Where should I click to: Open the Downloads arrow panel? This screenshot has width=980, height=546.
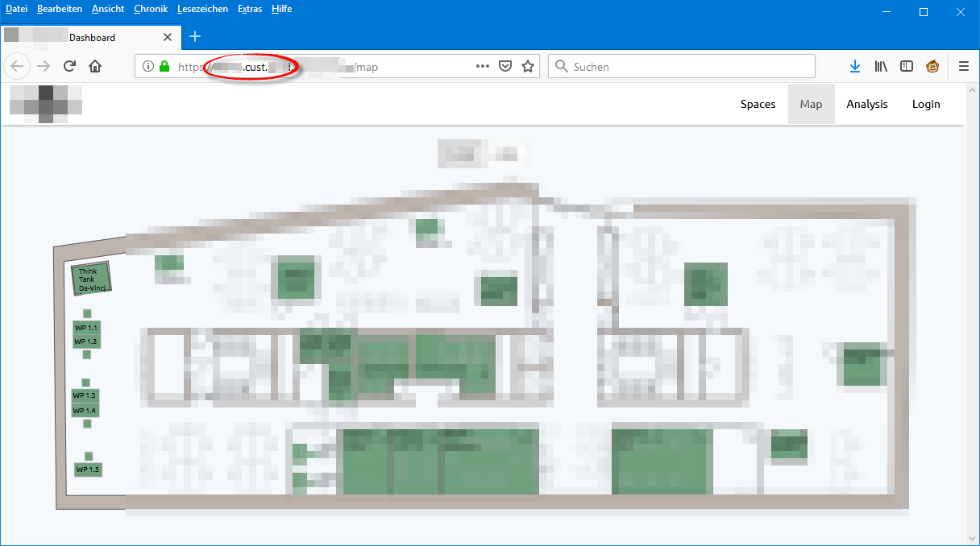tap(855, 67)
